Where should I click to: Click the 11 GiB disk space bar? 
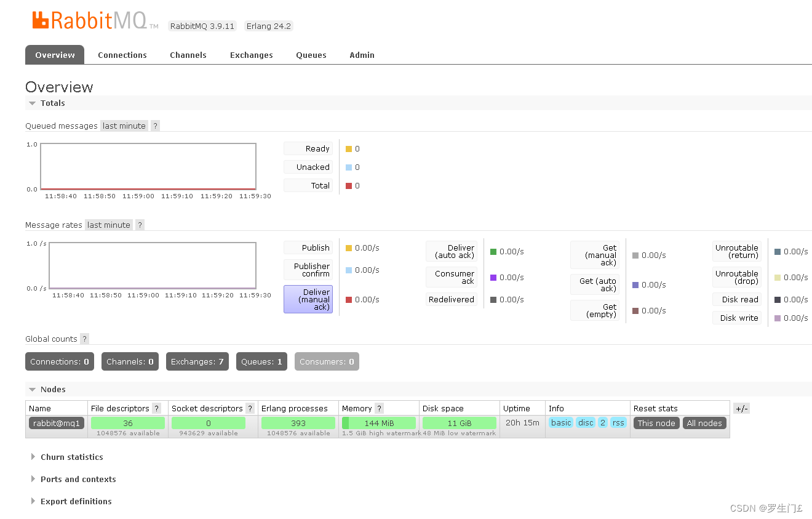pyautogui.click(x=460, y=423)
